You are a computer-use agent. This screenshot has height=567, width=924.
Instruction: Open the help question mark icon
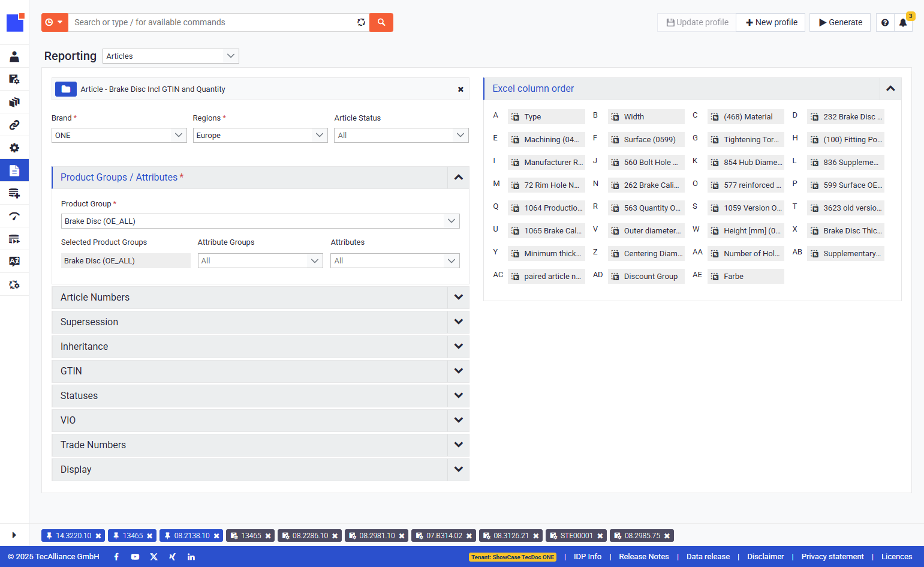tap(885, 22)
